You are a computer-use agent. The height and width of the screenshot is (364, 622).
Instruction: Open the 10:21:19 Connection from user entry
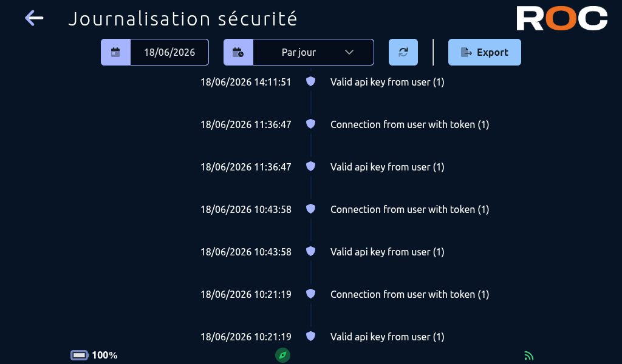point(409,294)
